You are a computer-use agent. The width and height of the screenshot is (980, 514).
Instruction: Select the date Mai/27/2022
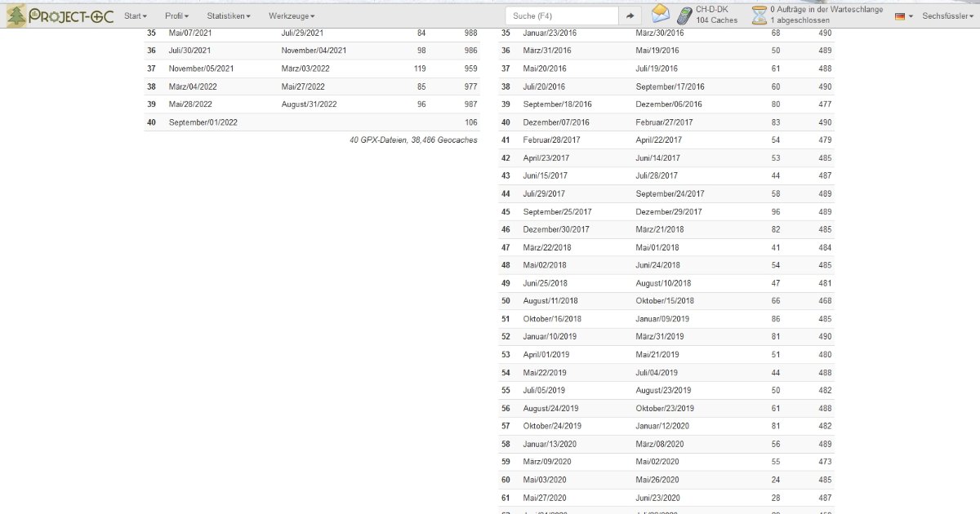[x=304, y=86]
